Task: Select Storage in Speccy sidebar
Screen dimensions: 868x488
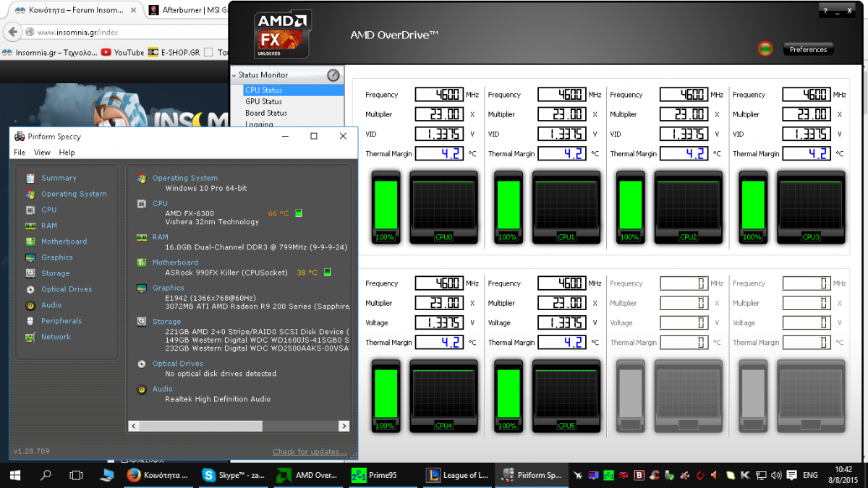Action: (56, 273)
